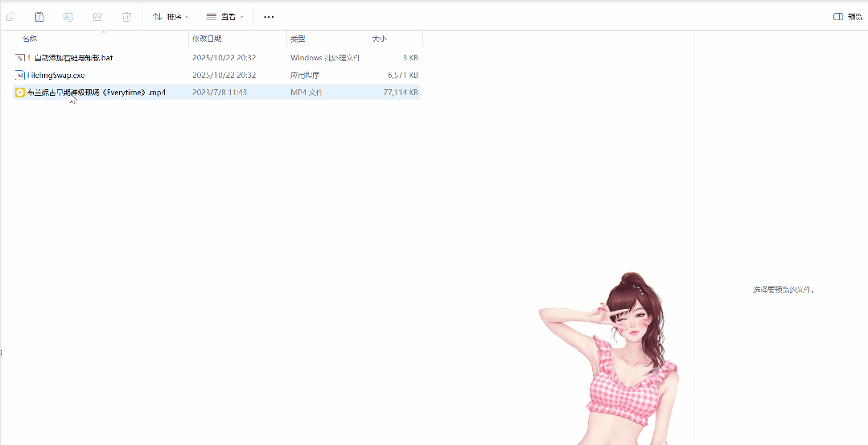This screenshot has height=445, width=868.
Task: Click the yellow MP4 video file icon
Action: 20,93
